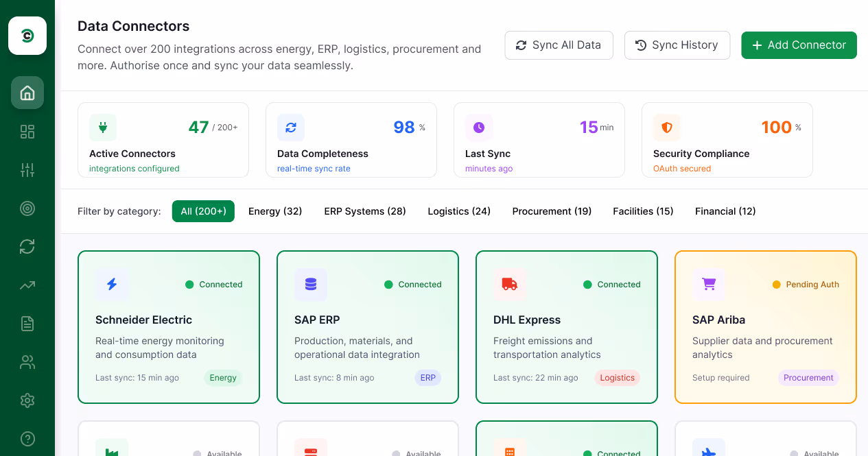Image resolution: width=868 pixels, height=456 pixels.
Task: Open the sliders adjustments icon in sidebar
Action: click(x=27, y=170)
